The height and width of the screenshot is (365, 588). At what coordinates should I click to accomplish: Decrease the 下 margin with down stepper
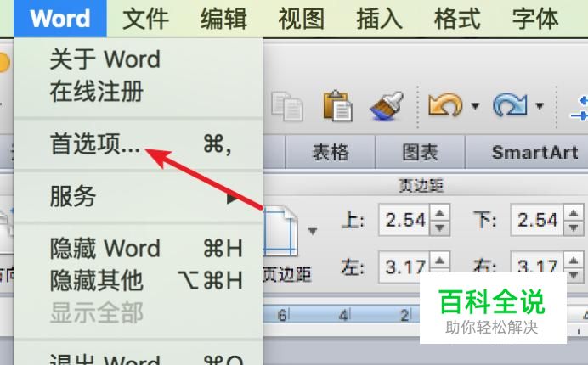tap(574, 227)
